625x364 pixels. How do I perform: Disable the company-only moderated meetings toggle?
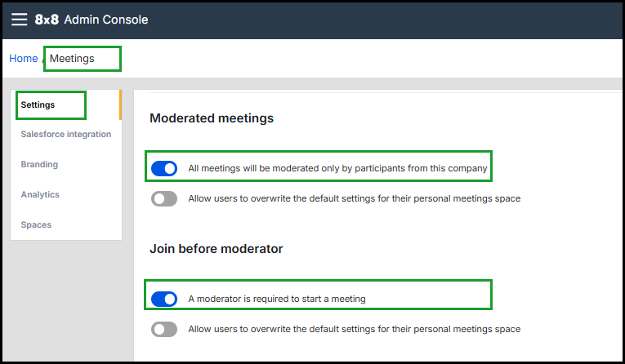tap(164, 169)
